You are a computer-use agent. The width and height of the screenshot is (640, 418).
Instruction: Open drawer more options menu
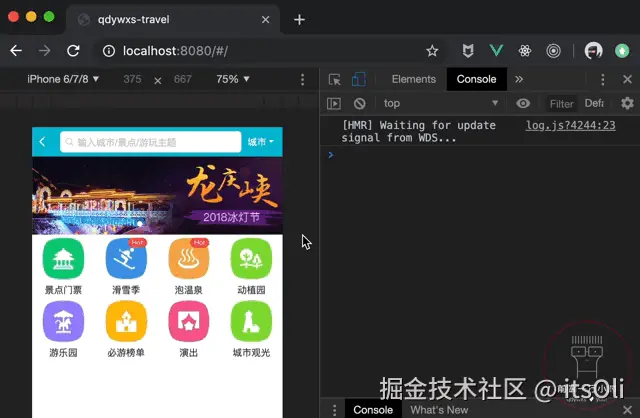[x=334, y=410]
